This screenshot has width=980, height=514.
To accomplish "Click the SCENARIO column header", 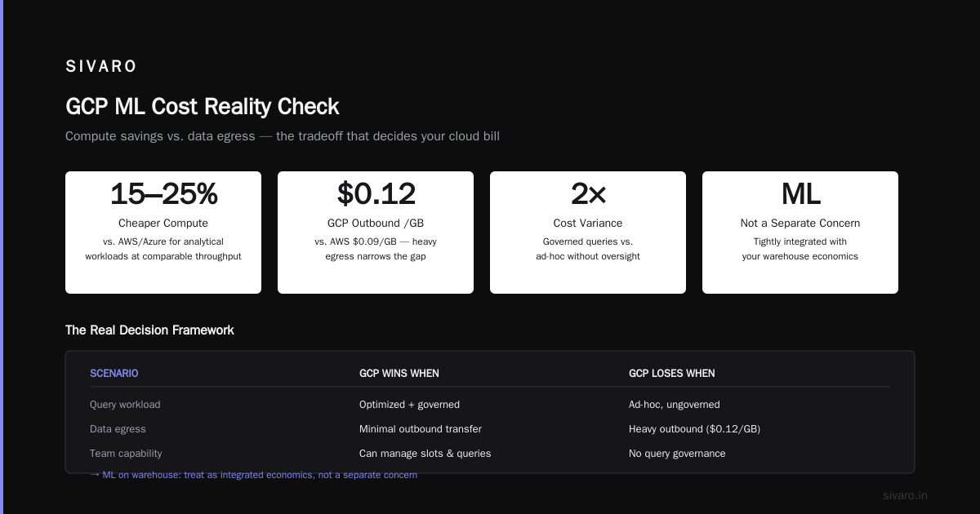I will 114,374.
